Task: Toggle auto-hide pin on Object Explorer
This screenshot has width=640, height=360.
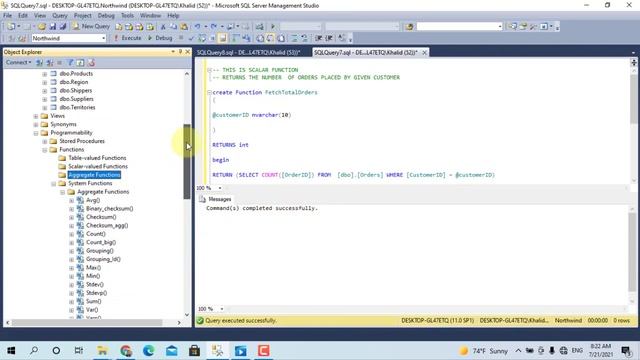Action: point(180,52)
